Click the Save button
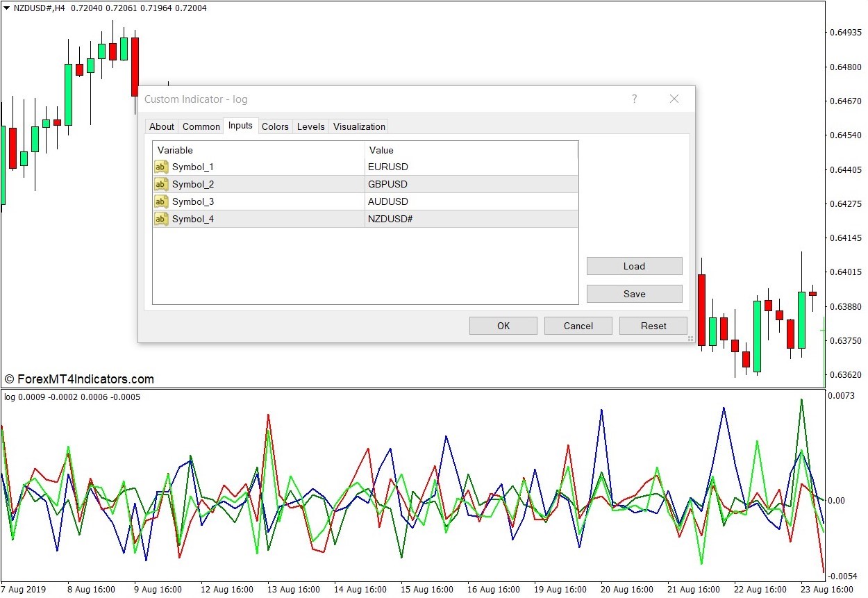The height and width of the screenshot is (598, 868). 635,294
